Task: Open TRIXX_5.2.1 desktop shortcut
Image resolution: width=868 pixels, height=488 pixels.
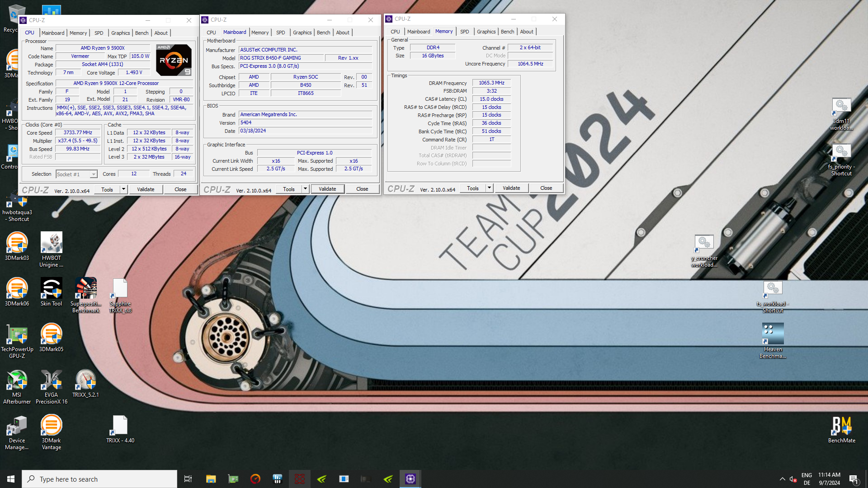Action: pyautogui.click(x=86, y=383)
